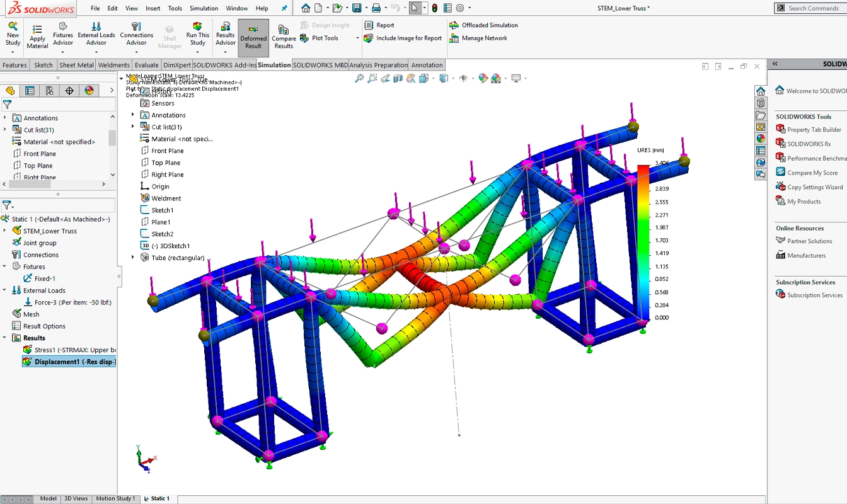Click the Zoom to Fit icon

click(359, 79)
